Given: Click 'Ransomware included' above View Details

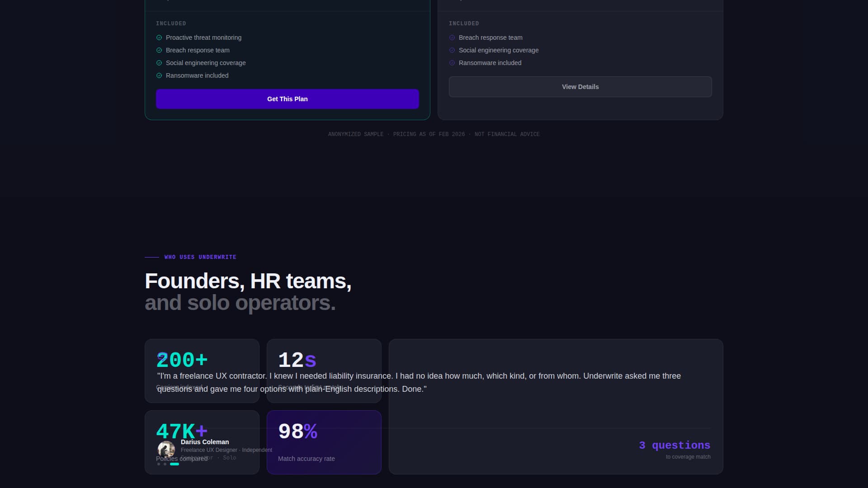Looking at the screenshot, I should (490, 63).
